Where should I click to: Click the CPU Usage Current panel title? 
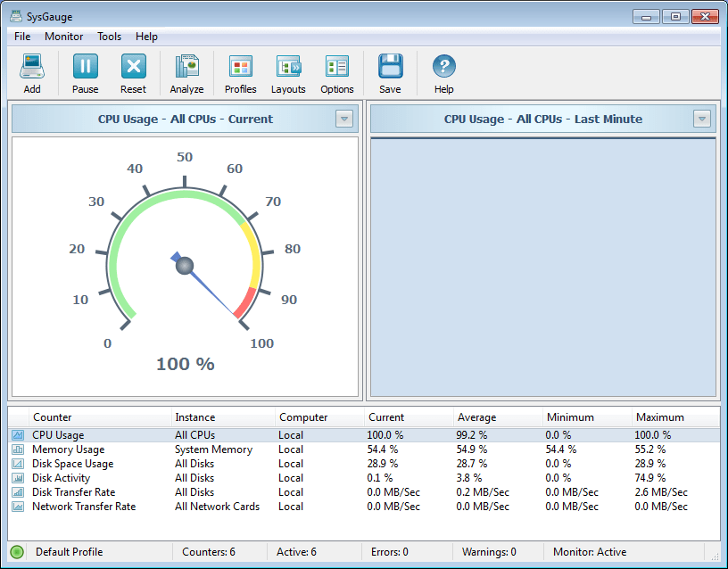(186, 119)
